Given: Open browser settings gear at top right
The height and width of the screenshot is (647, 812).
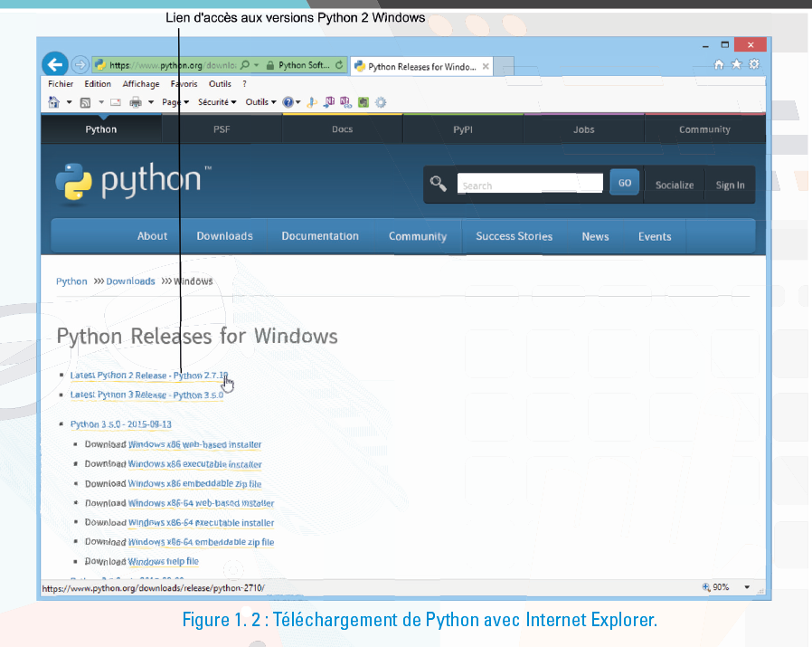Looking at the screenshot, I should click(x=754, y=64).
